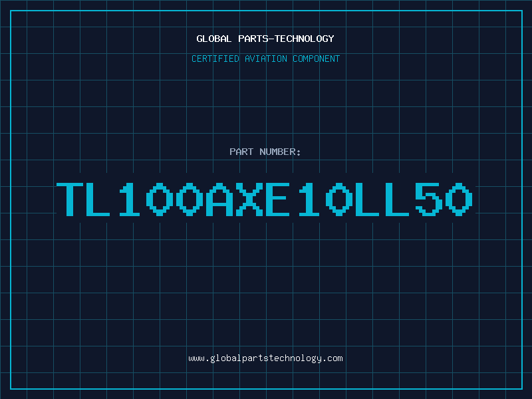This screenshot has width=532, height=399.
Task: Open the www.globalpartstechnology.com website link
Action: pos(265,358)
